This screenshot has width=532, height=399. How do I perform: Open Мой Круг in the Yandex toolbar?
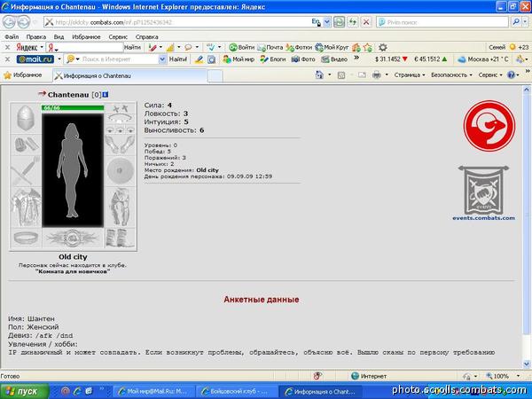click(x=332, y=48)
